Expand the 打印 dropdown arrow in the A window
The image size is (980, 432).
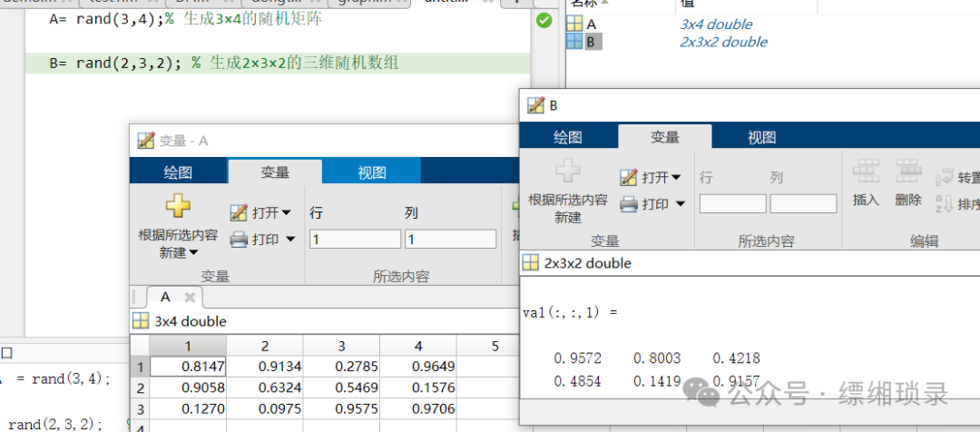[x=290, y=240]
